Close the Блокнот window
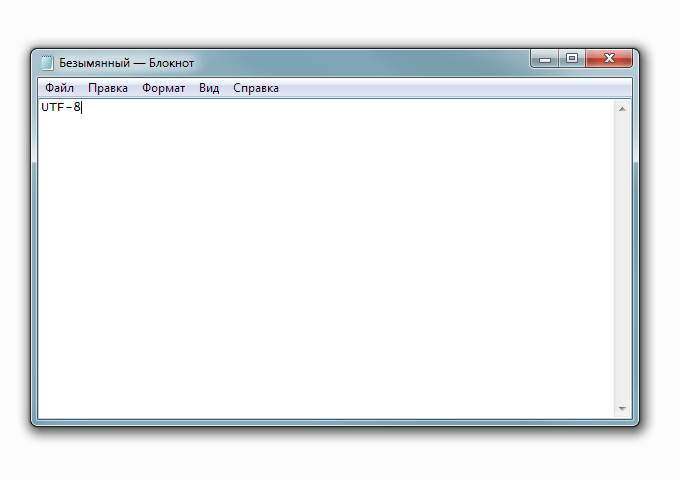Image resolution: width=680 pixels, height=480 pixels. (608, 60)
